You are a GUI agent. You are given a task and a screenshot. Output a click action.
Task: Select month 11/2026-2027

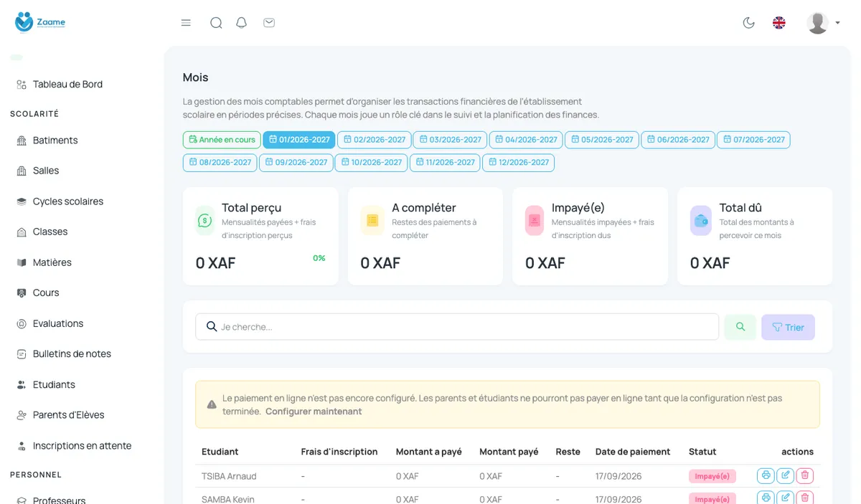pos(445,163)
